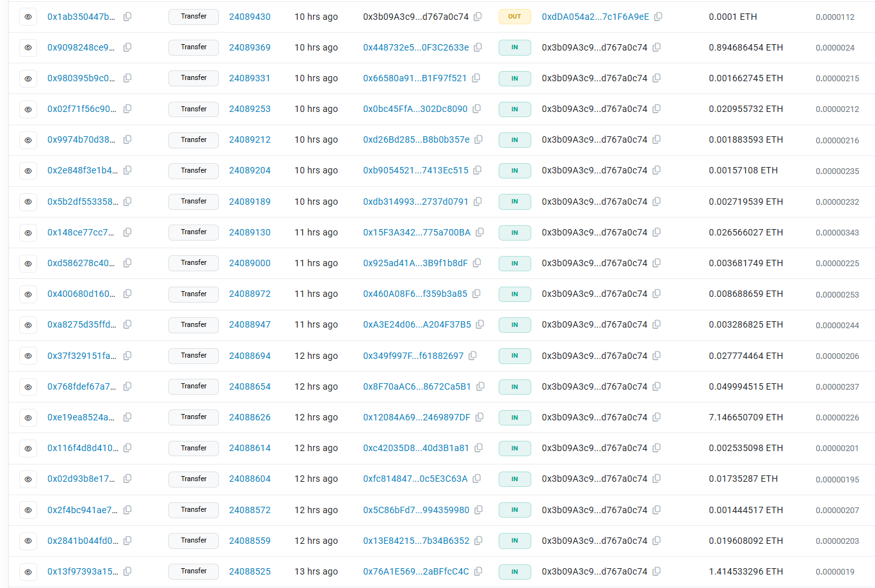Copy recipient address 0xdDA054a2...7c1F6A9eE

pyautogui.click(x=658, y=17)
